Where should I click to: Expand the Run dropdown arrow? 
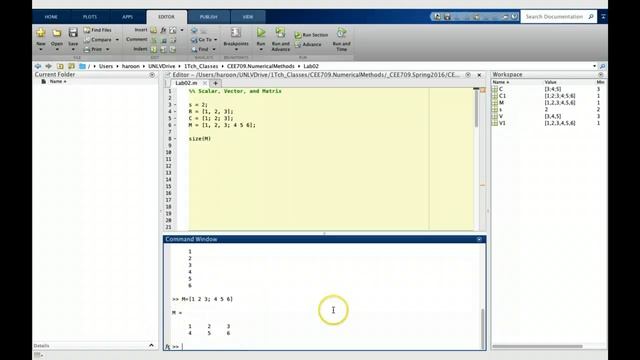261,50
